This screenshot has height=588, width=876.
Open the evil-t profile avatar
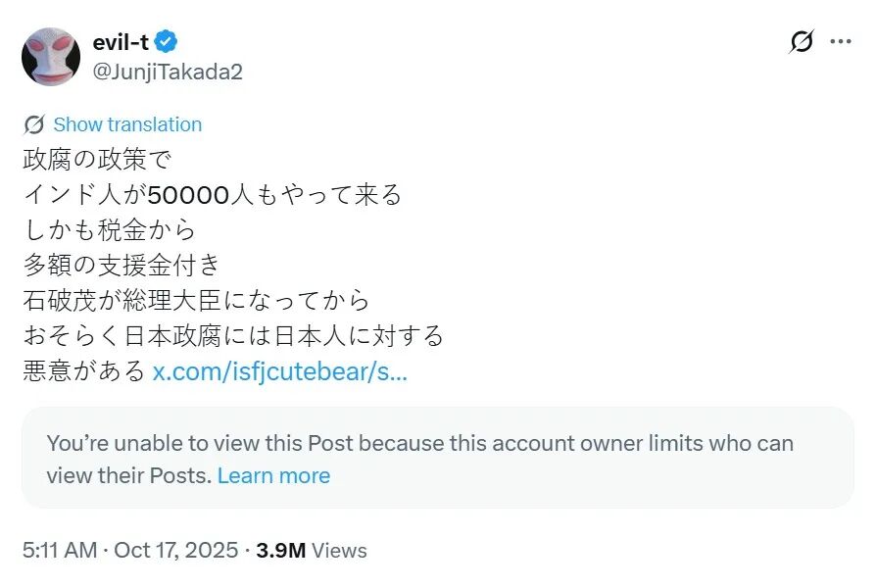(x=51, y=56)
